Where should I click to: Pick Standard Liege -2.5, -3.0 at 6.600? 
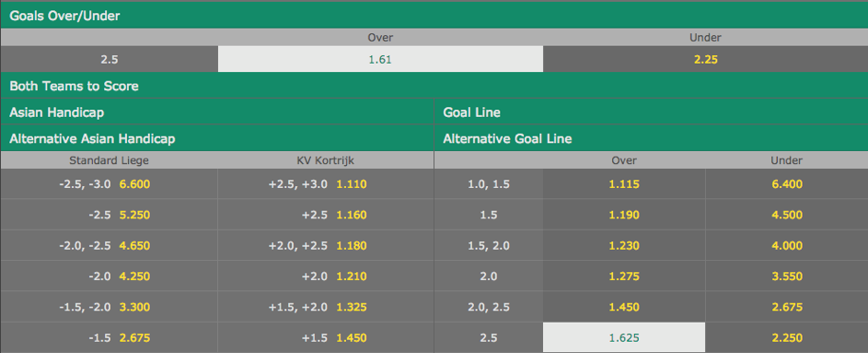[109, 184]
